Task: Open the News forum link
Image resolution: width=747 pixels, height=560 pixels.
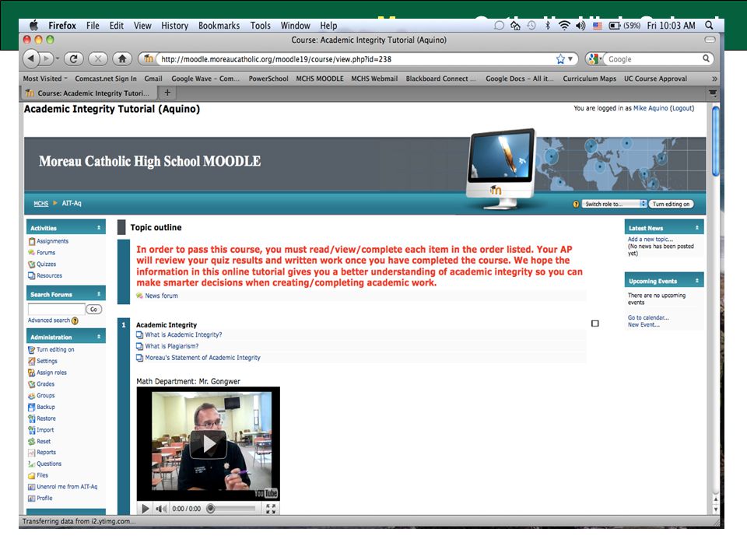Action: coord(161,296)
